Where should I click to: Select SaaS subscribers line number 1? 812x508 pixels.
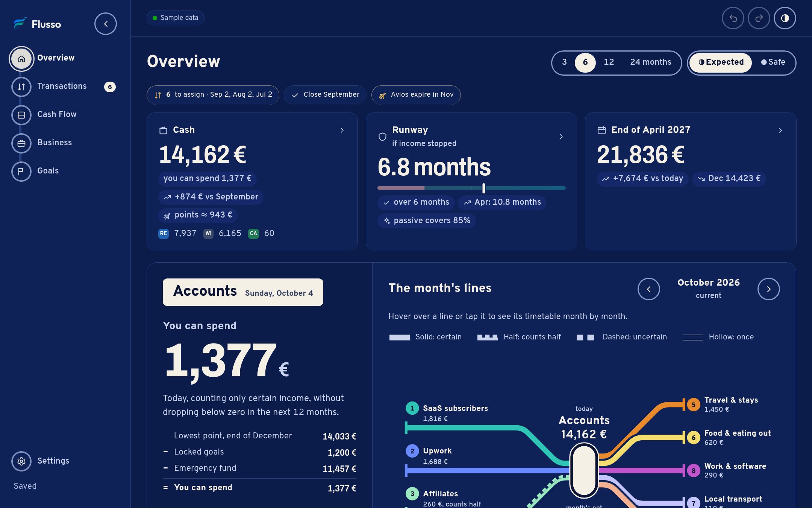point(412,408)
